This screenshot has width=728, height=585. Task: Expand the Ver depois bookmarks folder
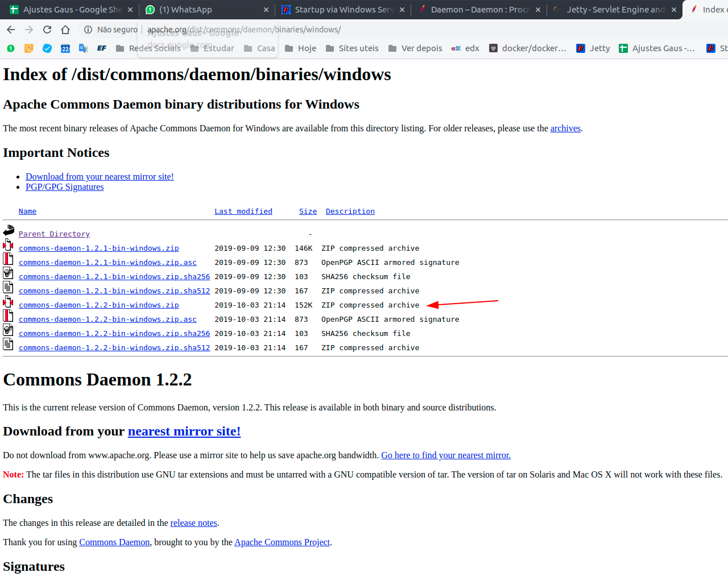(415, 48)
